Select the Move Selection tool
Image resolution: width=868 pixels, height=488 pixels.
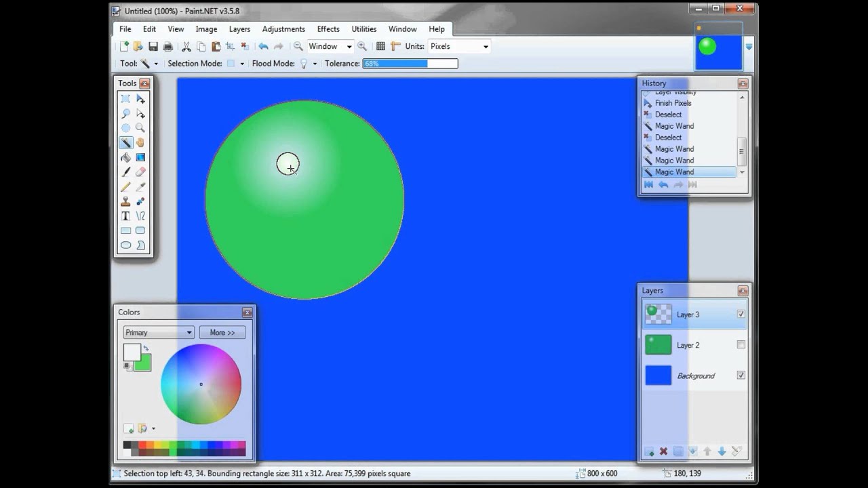pos(140,113)
